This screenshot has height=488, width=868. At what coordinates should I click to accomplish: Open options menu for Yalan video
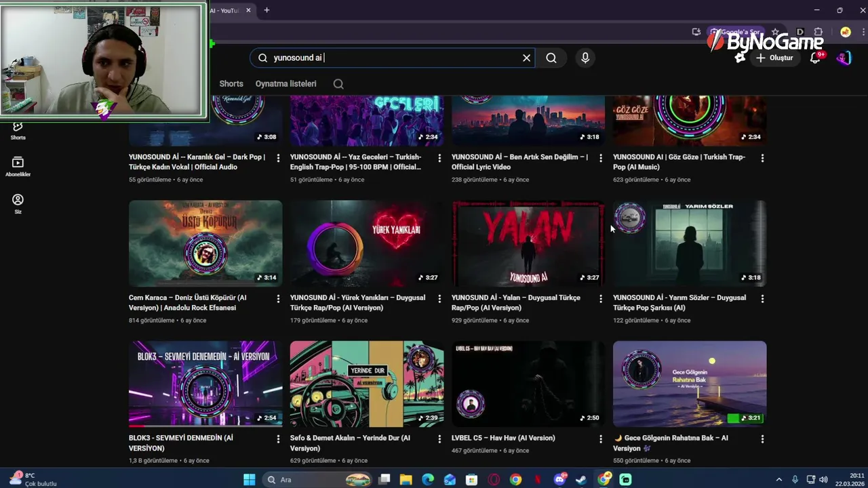click(x=601, y=299)
